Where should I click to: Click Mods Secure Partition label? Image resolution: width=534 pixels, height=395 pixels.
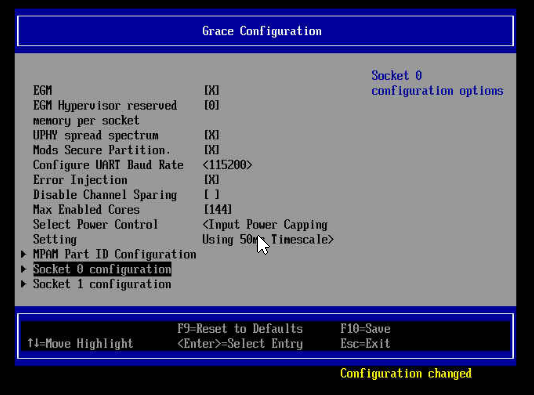101,150
